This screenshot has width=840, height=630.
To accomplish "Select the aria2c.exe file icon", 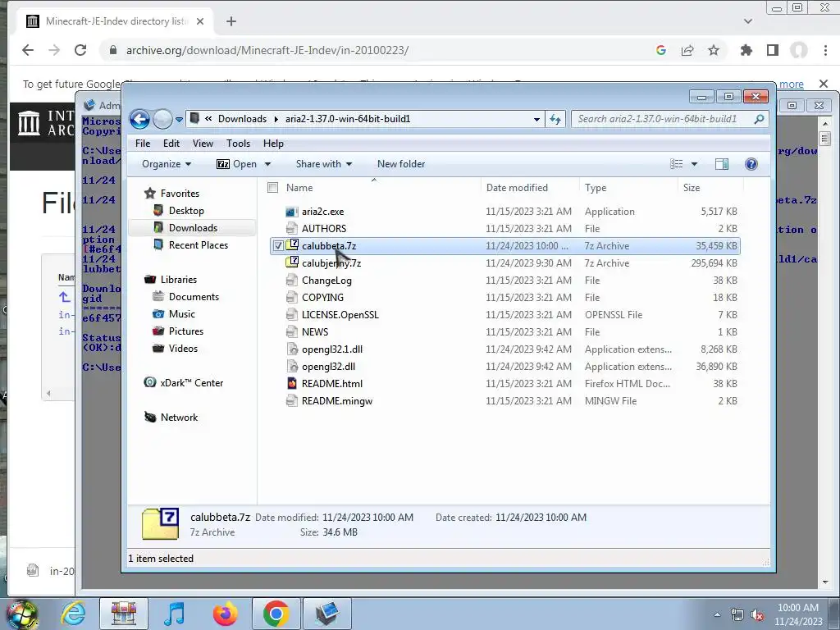I will [x=292, y=212].
